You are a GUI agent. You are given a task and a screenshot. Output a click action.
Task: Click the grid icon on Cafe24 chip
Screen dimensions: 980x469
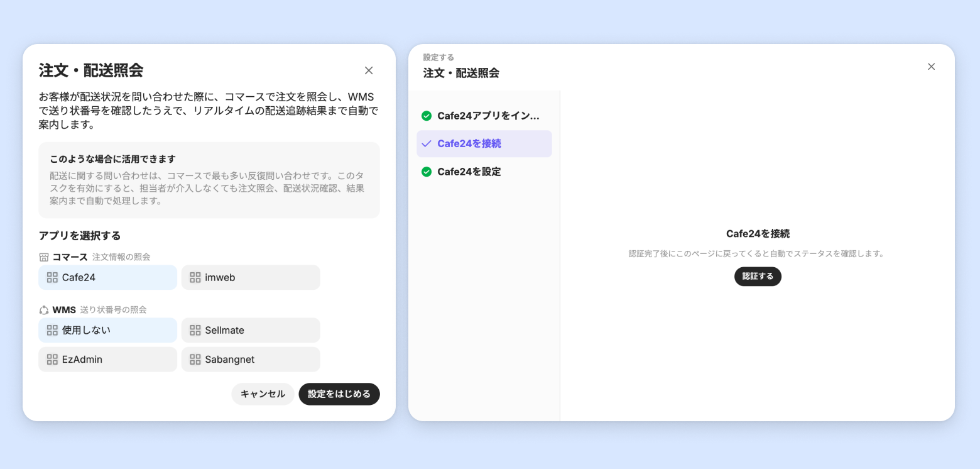[52, 277]
